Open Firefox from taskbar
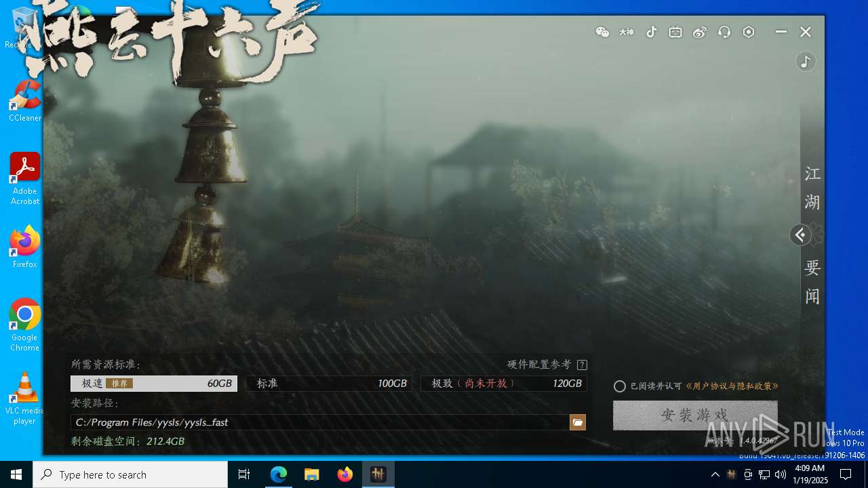 [345, 474]
